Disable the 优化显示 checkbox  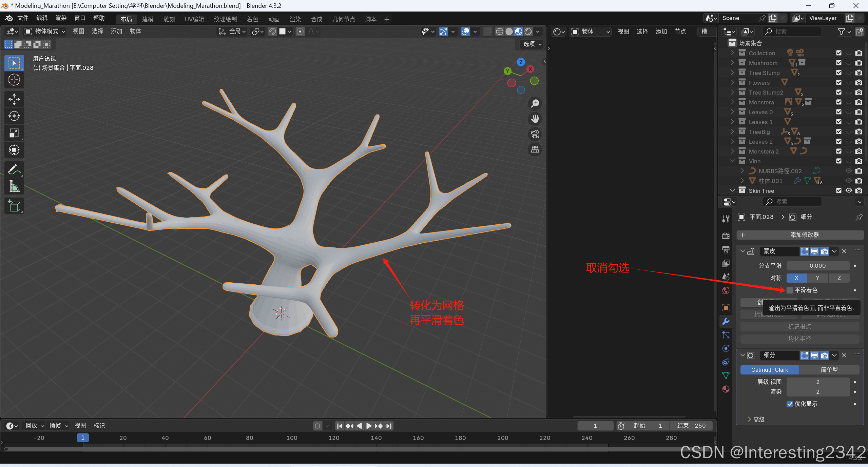pos(790,404)
